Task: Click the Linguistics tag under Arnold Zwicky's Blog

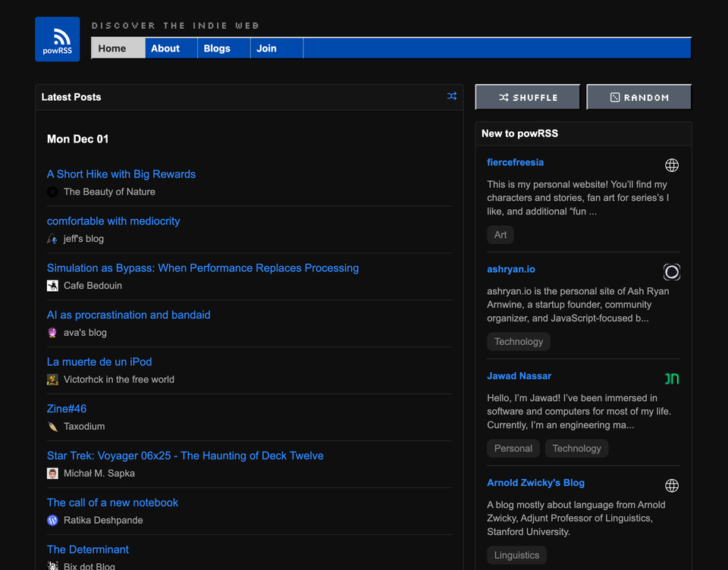Action: [x=516, y=555]
